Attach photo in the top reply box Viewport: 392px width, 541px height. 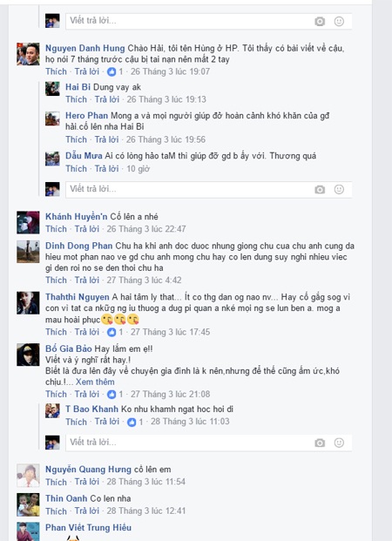click(x=320, y=22)
